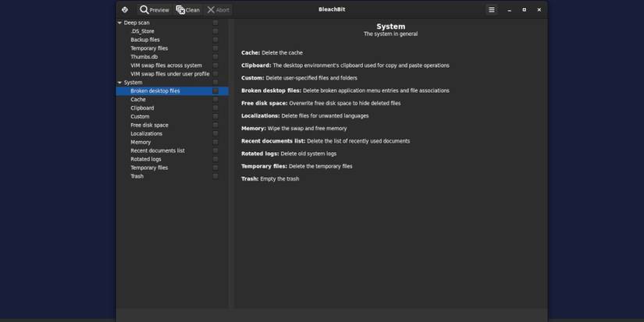The image size is (644, 322).
Task: Maximize the BleachBit window
Action: click(x=524, y=10)
